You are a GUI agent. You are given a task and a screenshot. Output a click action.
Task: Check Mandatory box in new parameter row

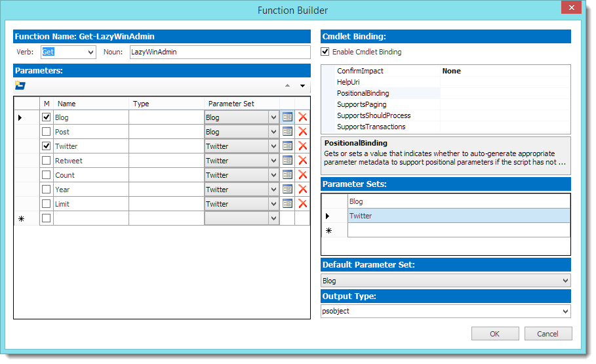(x=47, y=218)
